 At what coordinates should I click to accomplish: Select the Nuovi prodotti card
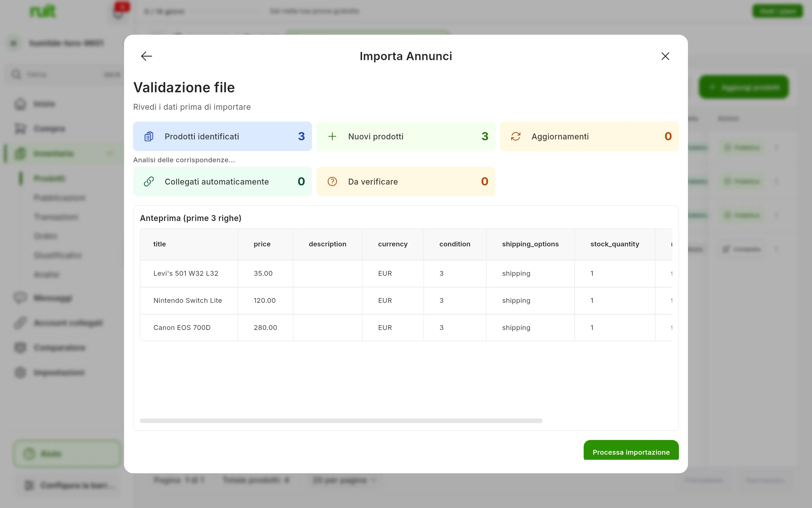click(x=406, y=136)
